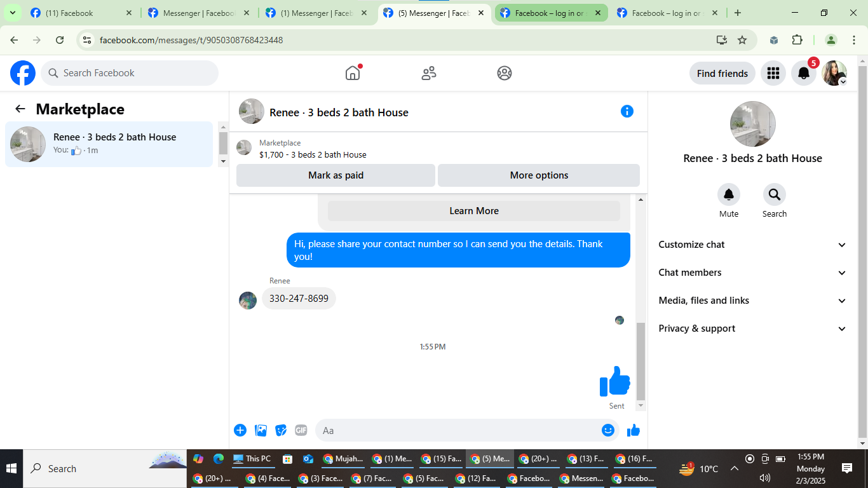Open the $1,700 Marketplace listing link
The height and width of the screenshot is (488, 868).
313,154
